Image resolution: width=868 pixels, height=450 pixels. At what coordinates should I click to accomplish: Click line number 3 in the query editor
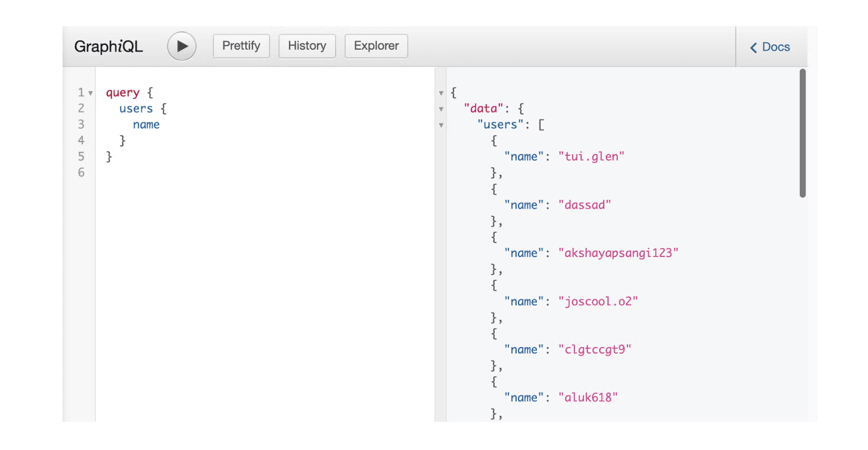click(x=81, y=124)
